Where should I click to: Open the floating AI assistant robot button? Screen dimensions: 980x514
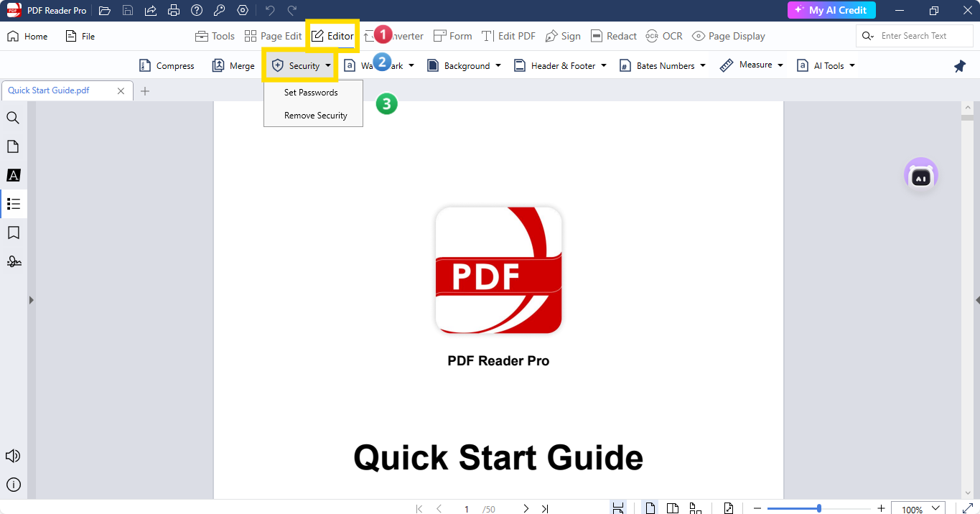[921, 175]
